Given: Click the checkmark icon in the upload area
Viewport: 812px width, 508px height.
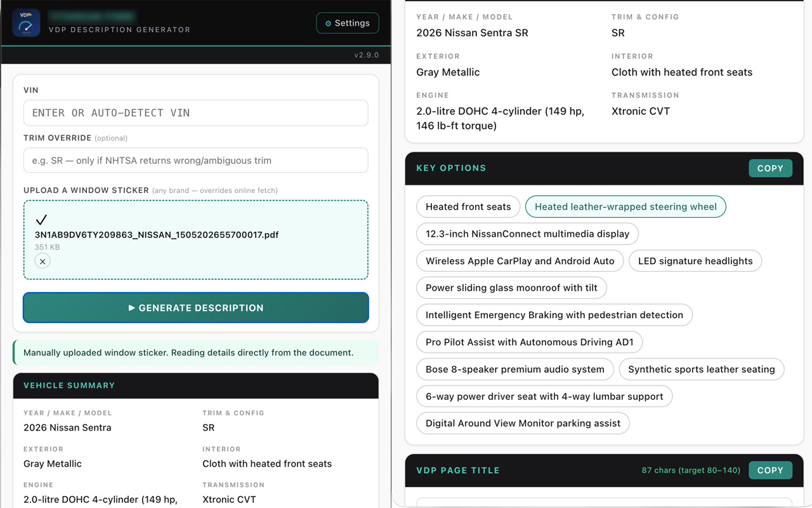Looking at the screenshot, I should [x=41, y=220].
